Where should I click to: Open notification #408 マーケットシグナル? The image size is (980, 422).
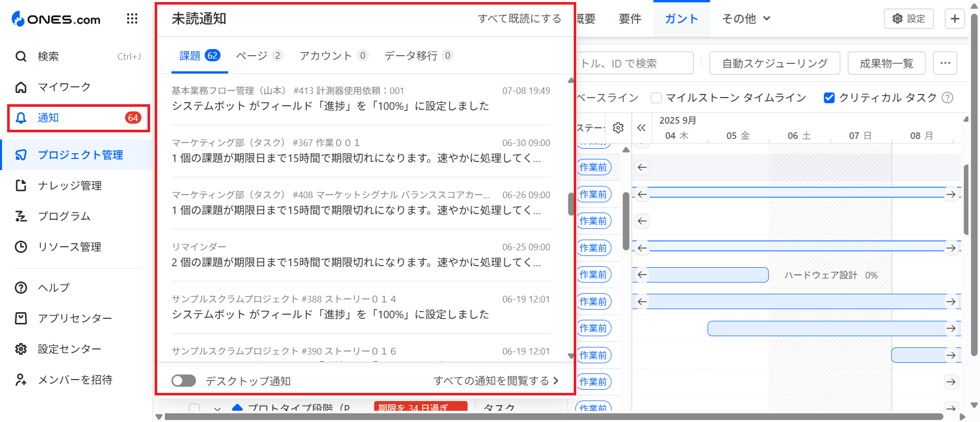point(361,203)
